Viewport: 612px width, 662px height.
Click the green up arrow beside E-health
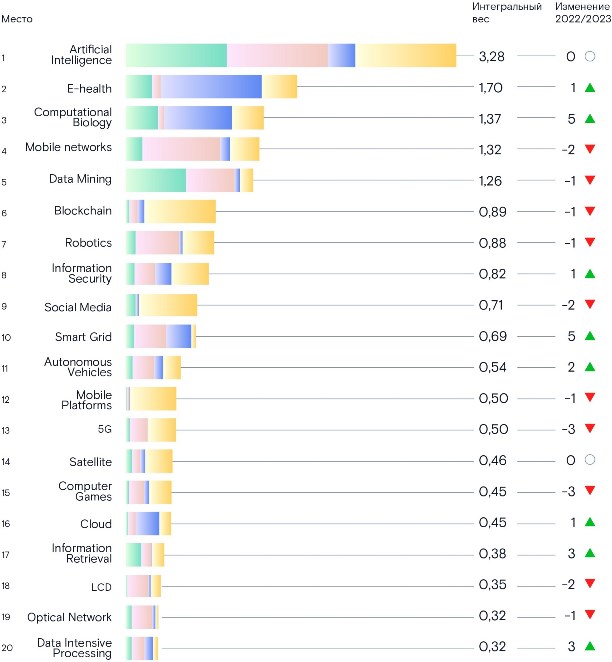point(590,88)
